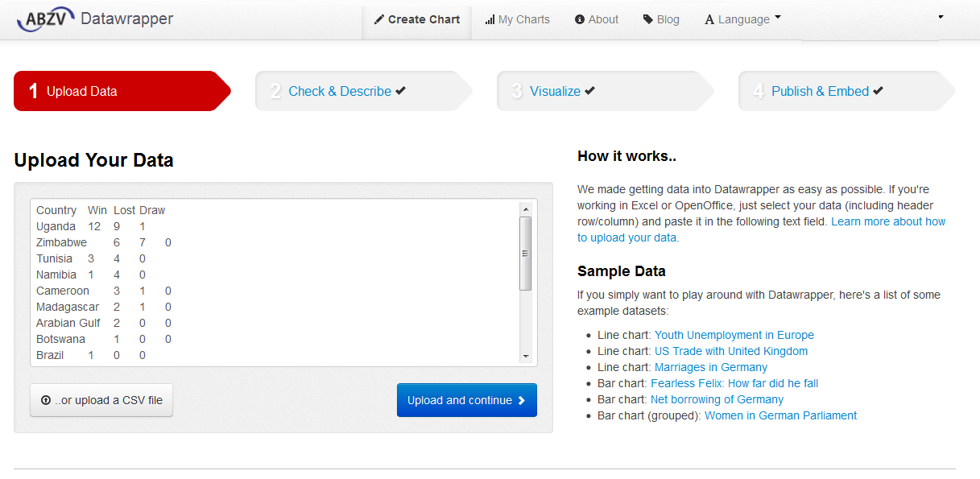Image resolution: width=980 pixels, height=479 pixels.
Task: Click checkmark next to Visualize
Action: (x=589, y=91)
